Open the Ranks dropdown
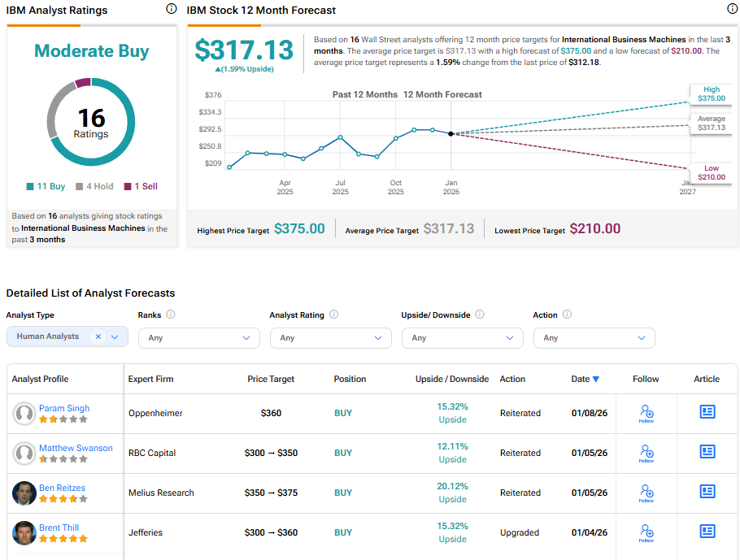Image resolution: width=740 pixels, height=560 pixels. [198, 337]
